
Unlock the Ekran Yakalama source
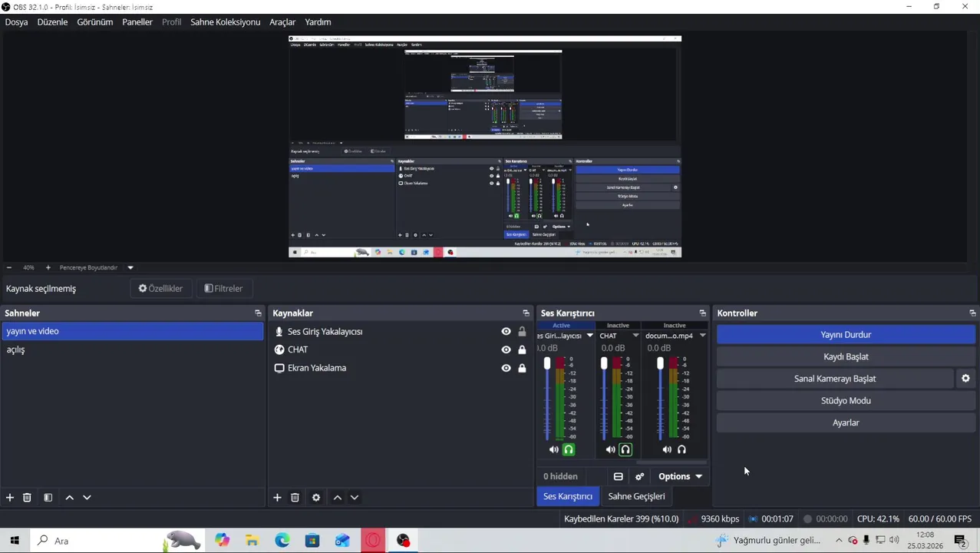point(522,368)
